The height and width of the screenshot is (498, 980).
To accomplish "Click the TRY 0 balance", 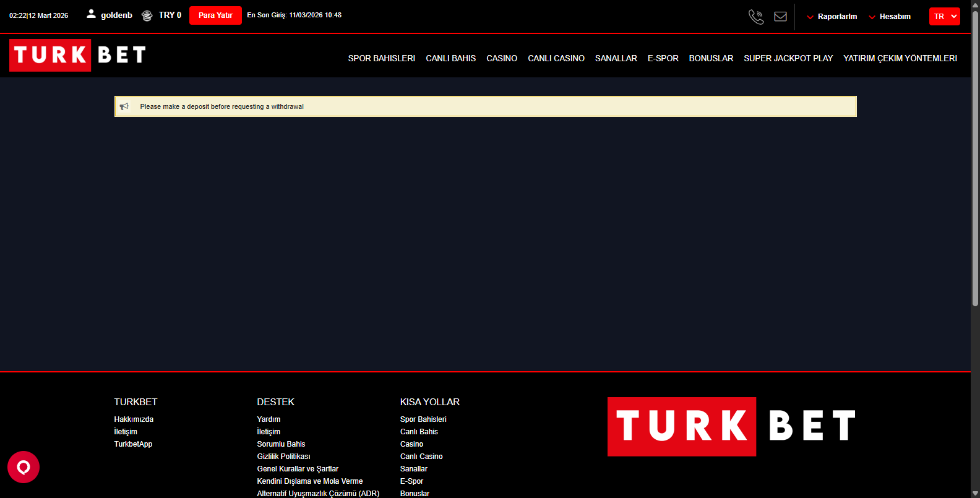I will 170,15.
